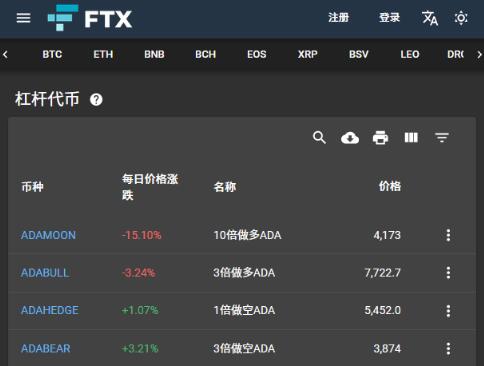Image resolution: width=484 pixels, height=366 pixels.
Task: Click the FTX logo
Action: click(90, 18)
